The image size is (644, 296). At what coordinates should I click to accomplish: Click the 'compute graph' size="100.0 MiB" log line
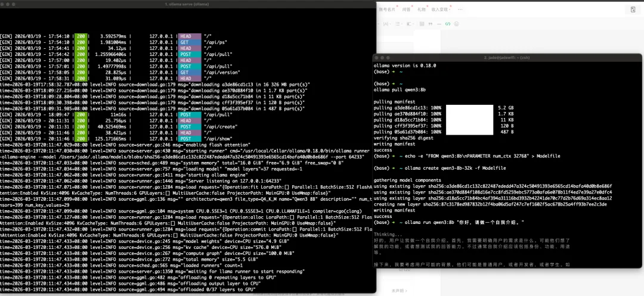pyautogui.click(x=147, y=253)
